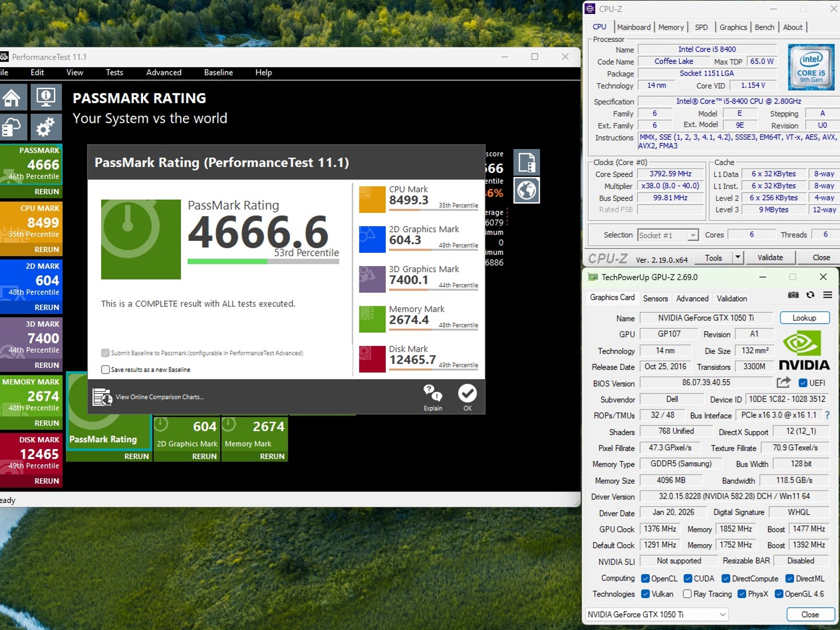Open the GPU-Z hamburger menu
The width and height of the screenshot is (840, 630).
(x=828, y=295)
